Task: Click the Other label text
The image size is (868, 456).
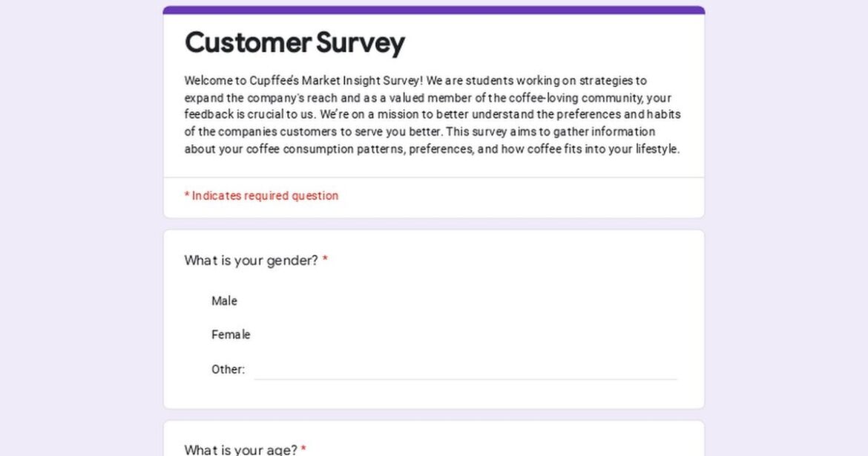Action: coord(227,369)
